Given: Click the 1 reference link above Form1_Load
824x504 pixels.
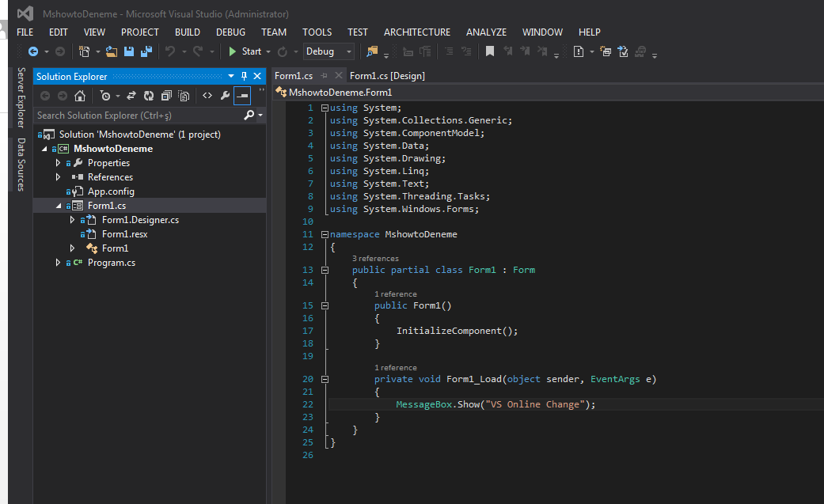Looking at the screenshot, I should (396, 368).
